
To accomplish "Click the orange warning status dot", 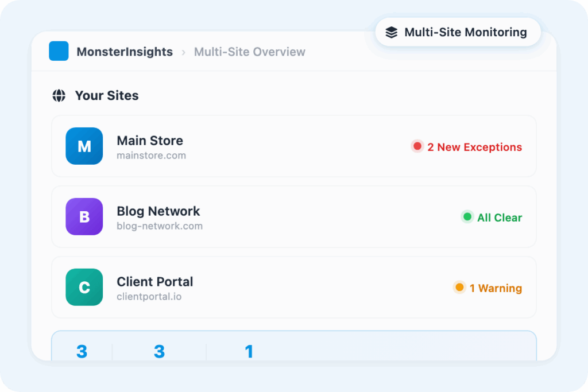I will (459, 287).
